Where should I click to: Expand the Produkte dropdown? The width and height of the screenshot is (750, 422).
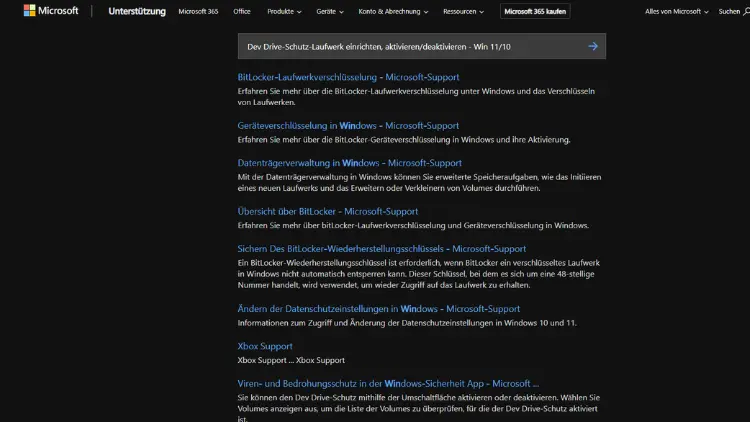284,11
